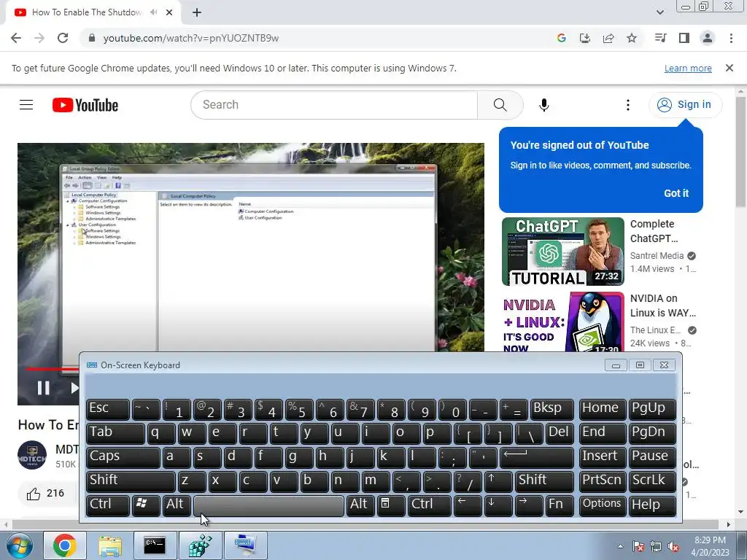Go back to the previous page
Screen dimensions: 747x560
tap(16, 38)
